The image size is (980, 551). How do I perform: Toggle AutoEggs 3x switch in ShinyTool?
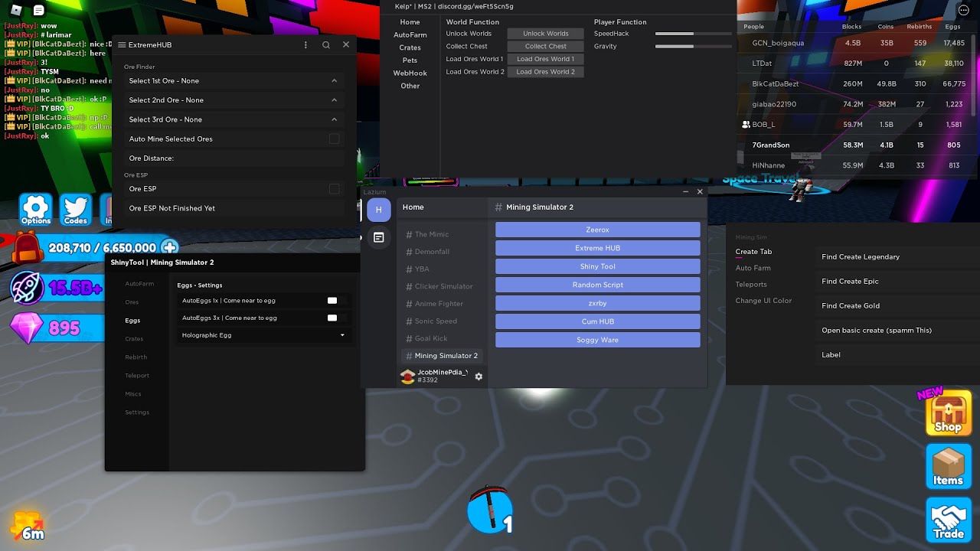pos(333,318)
